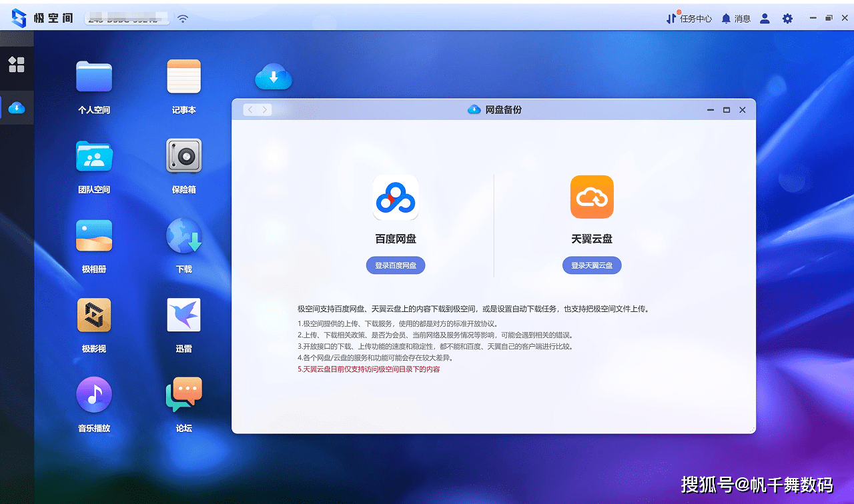Click 登录百度网盘 button

coord(396,265)
